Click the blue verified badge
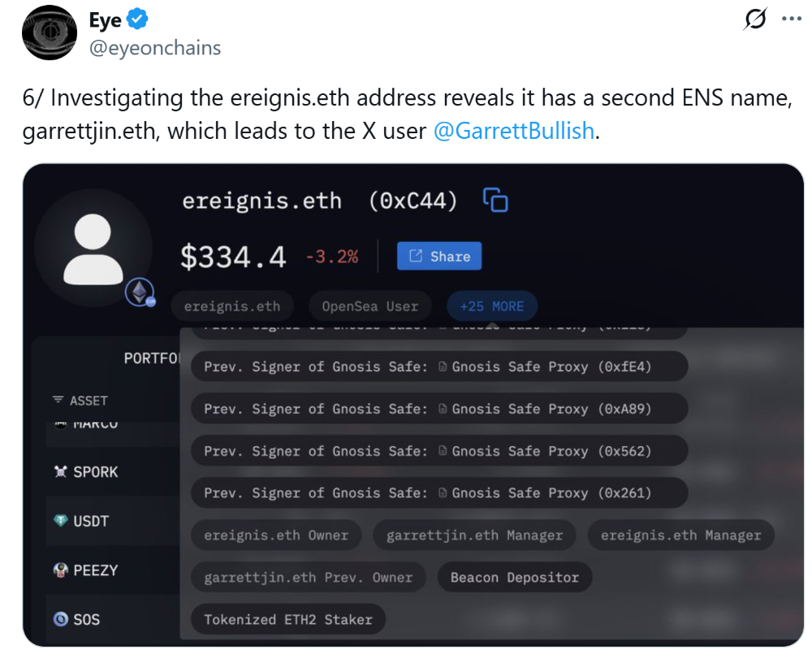Viewport: 812px width, 658px height. tap(138, 20)
